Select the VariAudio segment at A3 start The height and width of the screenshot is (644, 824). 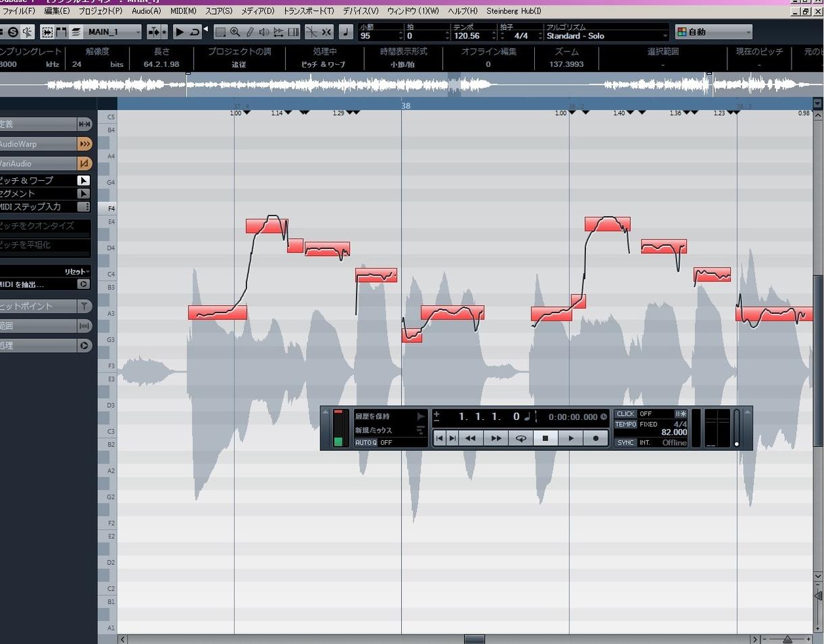click(x=217, y=313)
